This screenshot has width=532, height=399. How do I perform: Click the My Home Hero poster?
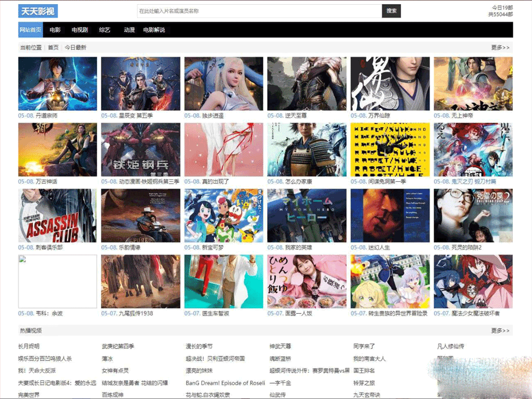(x=307, y=216)
